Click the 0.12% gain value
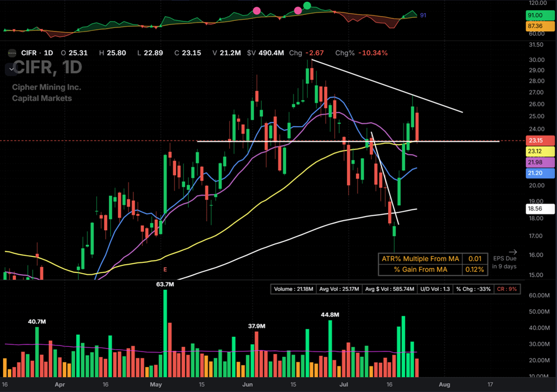This screenshot has height=392, width=557. coord(475,269)
